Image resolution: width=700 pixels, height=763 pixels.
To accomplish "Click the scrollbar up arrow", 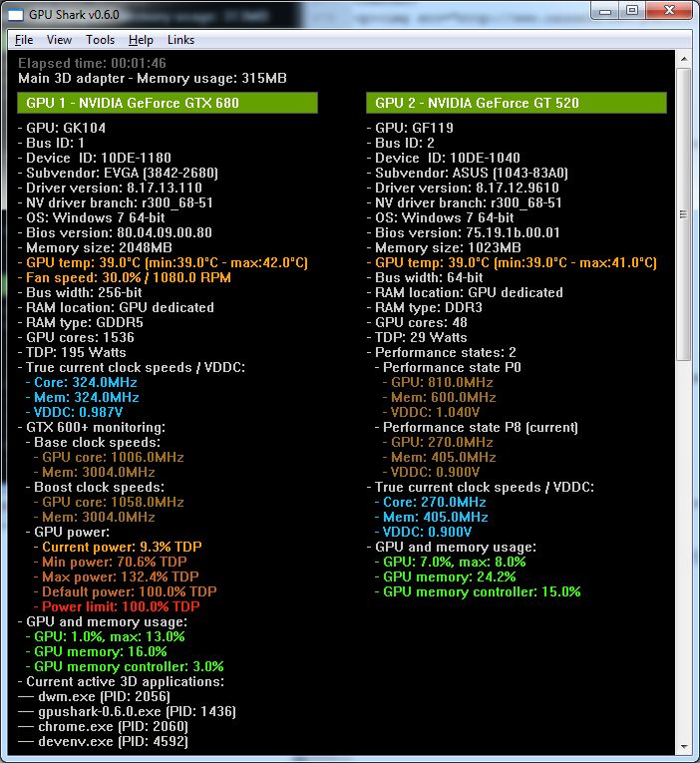I will [684, 59].
